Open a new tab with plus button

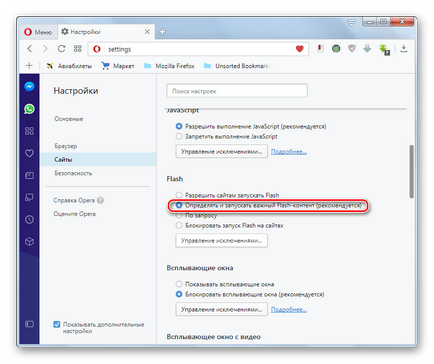162,32
